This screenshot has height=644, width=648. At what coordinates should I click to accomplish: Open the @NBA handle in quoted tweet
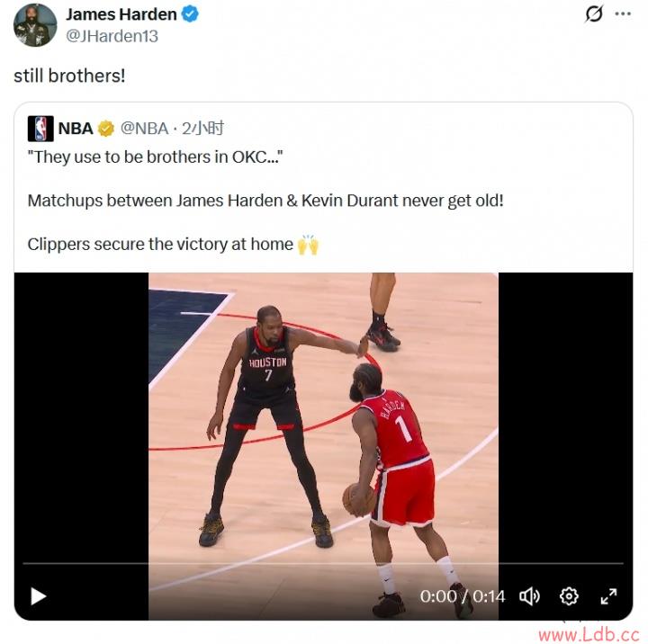(x=144, y=129)
